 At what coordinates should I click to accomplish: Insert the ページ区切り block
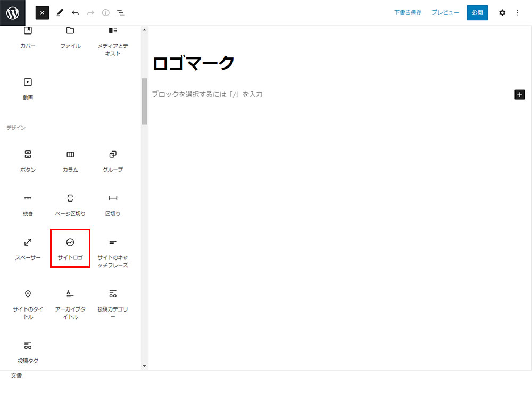click(x=70, y=205)
